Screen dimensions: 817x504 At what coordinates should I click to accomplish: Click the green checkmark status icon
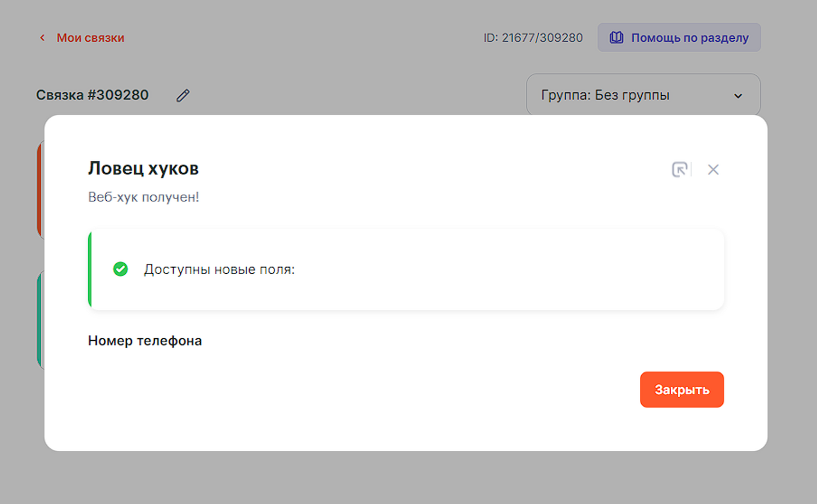point(121,269)
